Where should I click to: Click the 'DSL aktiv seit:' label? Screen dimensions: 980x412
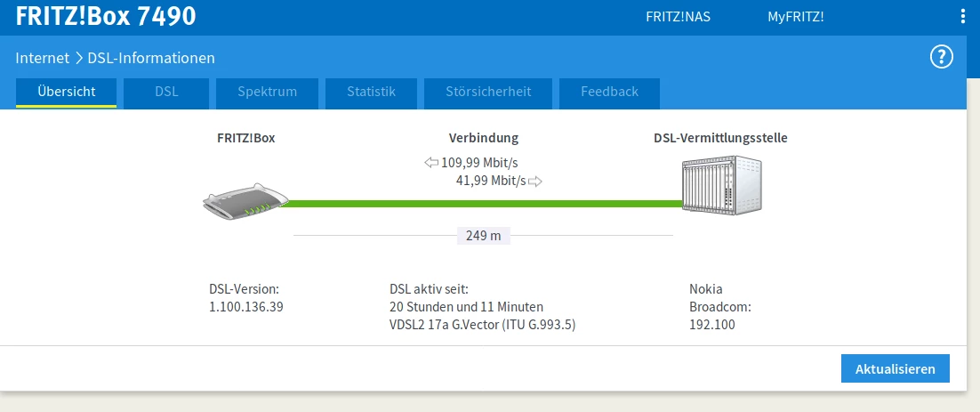click(429, 289)
